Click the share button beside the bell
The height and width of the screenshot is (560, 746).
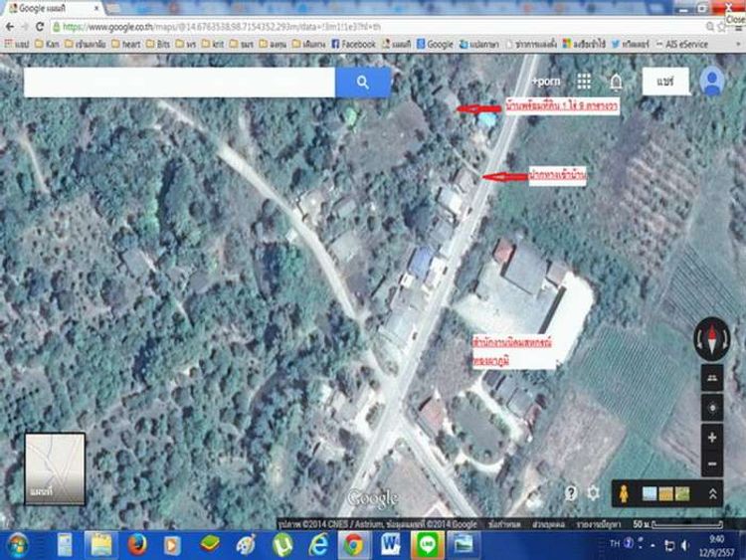665,82
